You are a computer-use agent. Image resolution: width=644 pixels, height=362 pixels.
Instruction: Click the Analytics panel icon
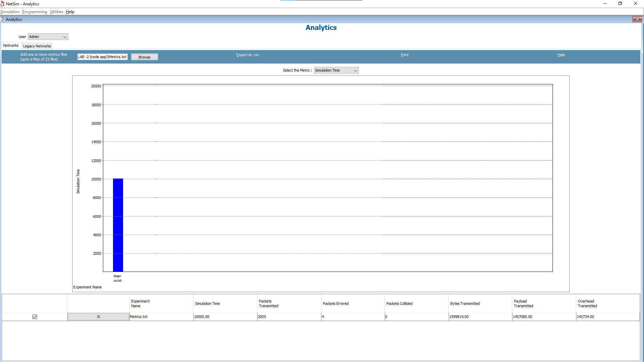(x=3, y=19)
